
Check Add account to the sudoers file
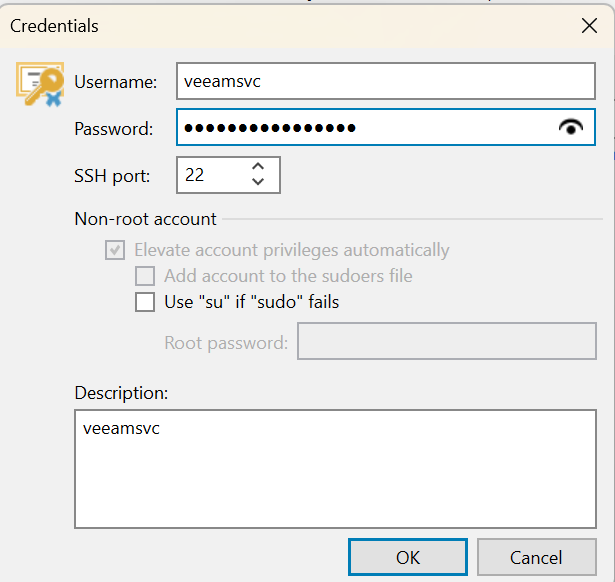pos(145,276)
